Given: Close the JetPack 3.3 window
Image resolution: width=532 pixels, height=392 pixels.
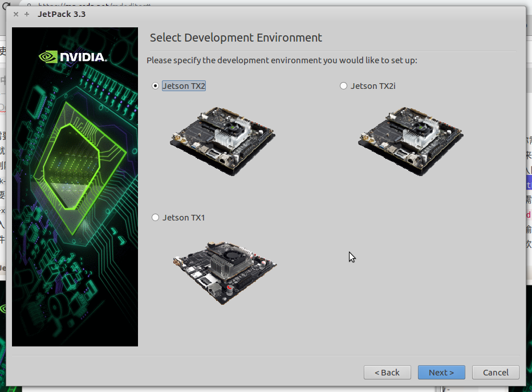Looking at the screenshot, I should click(15, 14).
